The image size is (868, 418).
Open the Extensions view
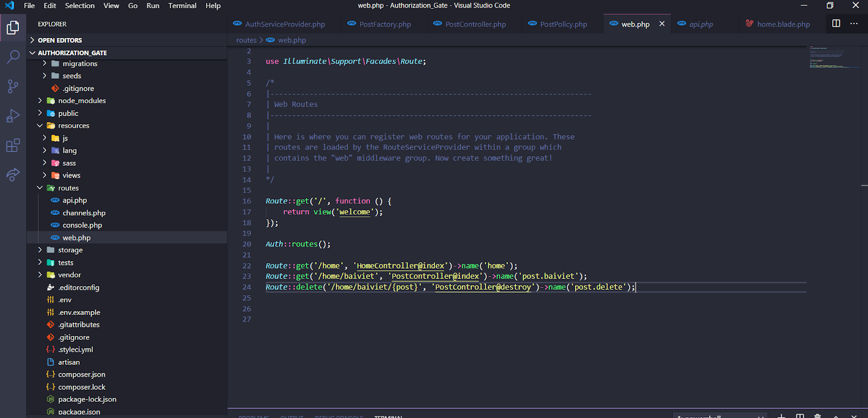pyautogui.click(x=13, y=145)
